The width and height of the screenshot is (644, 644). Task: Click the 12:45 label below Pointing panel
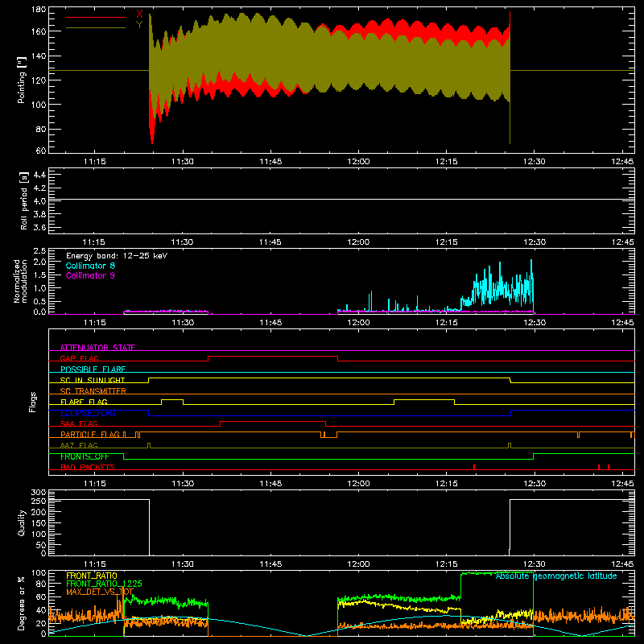pyautogui.click(x=622, y=162)
